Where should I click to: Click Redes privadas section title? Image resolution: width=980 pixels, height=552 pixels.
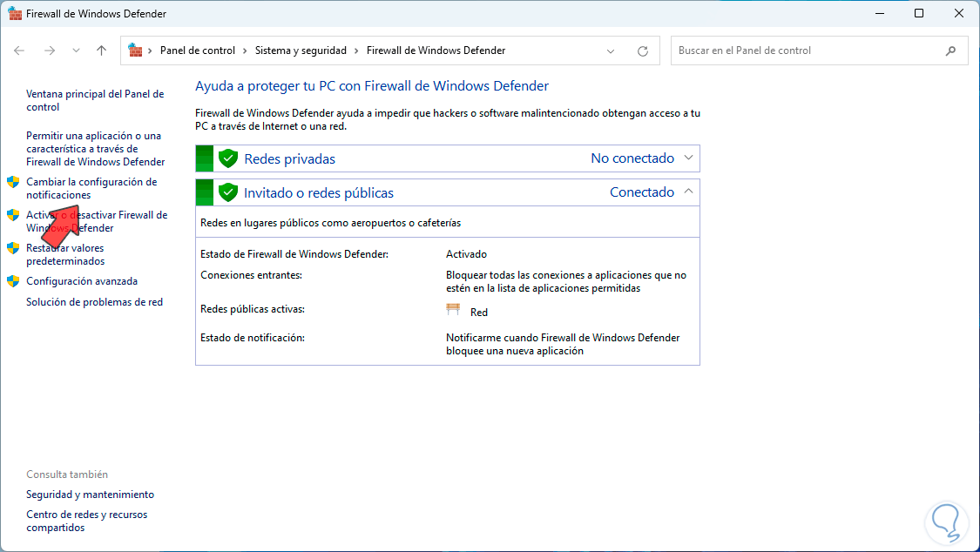click(289, 159)
